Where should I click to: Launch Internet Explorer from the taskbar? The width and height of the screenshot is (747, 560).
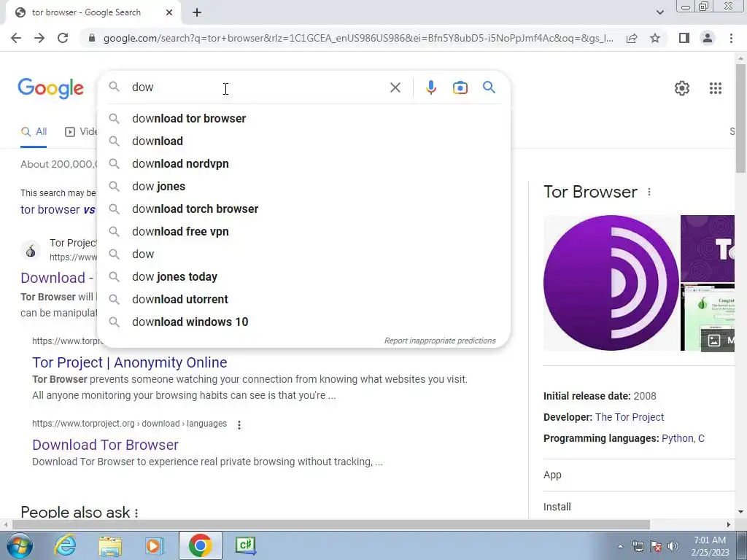[x=65, y=545]
